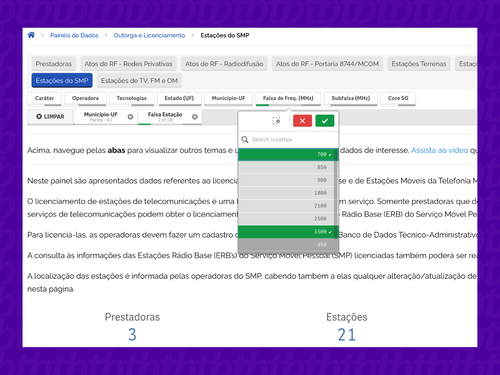Open Estações de TV, FM e OM tab

139,81
